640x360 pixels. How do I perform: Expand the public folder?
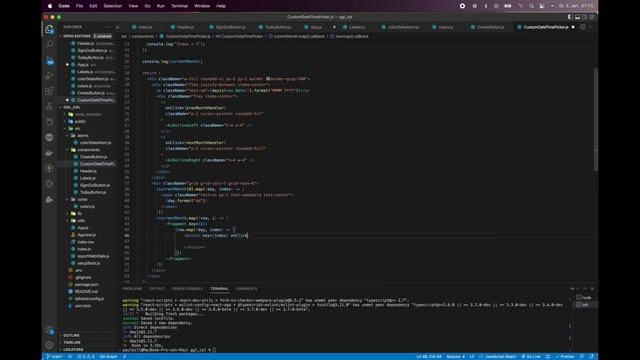click(87, 121)
